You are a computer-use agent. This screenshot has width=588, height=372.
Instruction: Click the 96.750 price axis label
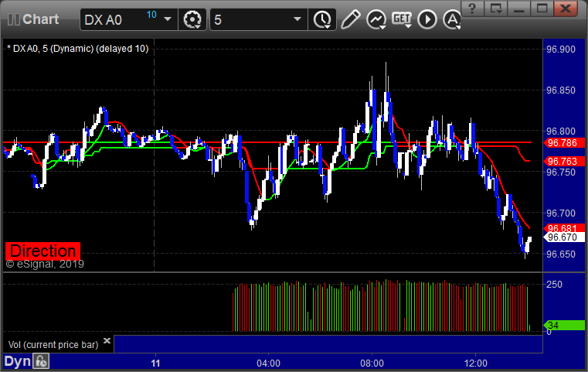coord(561,172)
